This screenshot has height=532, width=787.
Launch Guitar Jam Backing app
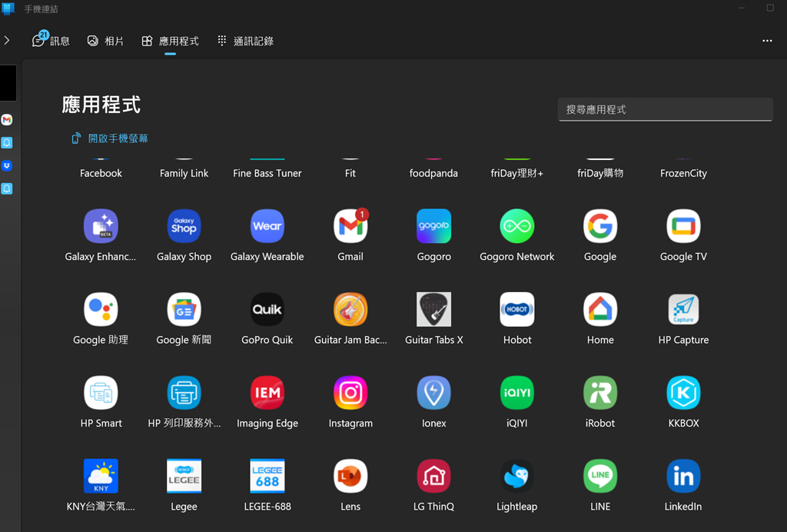[x=350, y=310]
